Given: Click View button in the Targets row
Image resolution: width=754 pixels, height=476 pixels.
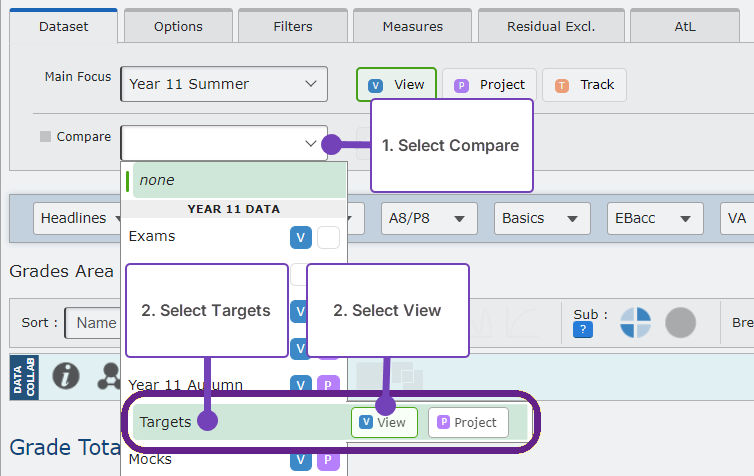Looking at the screenshot, I should click(384, 422).
